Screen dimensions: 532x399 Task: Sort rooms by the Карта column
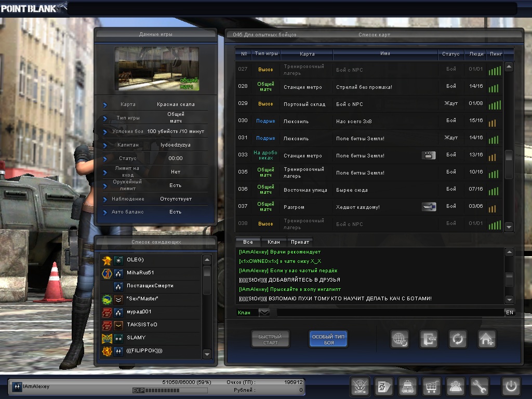307,54
